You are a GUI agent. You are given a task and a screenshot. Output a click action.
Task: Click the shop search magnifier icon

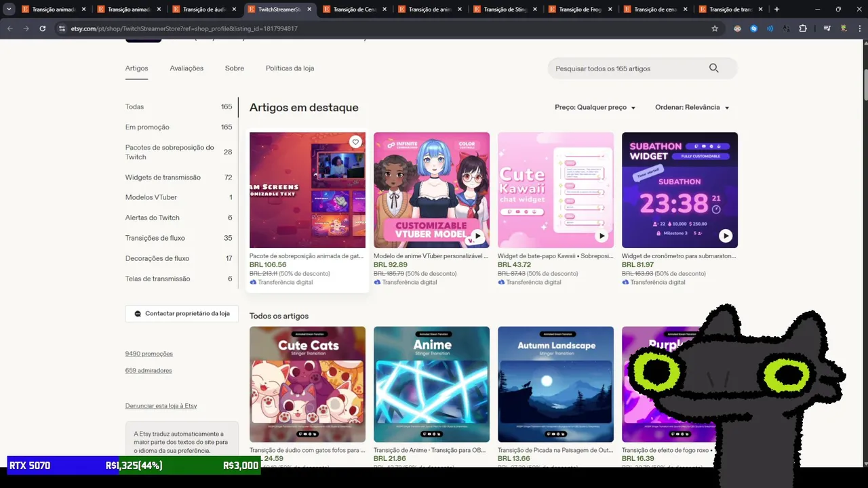(714, 68)
